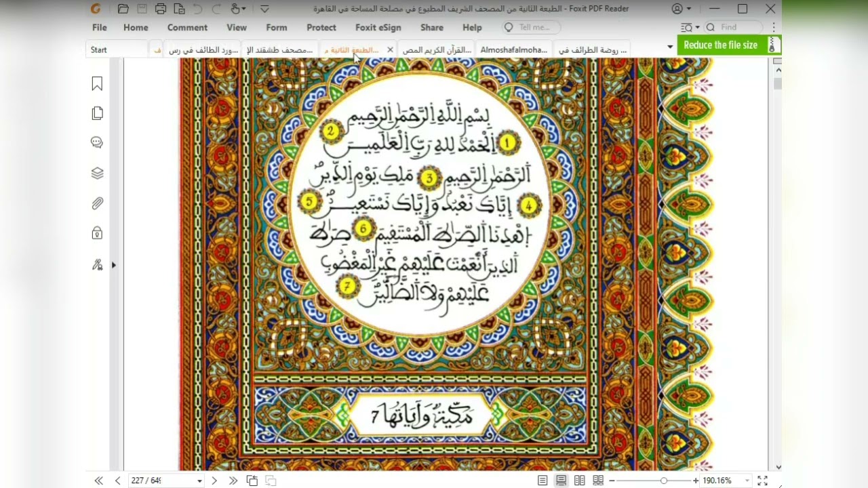Image resolution: width=868 pixels, height=488 pixels.
Task: Open the page number dropdown arrow
Action: (x=199, y=481)
